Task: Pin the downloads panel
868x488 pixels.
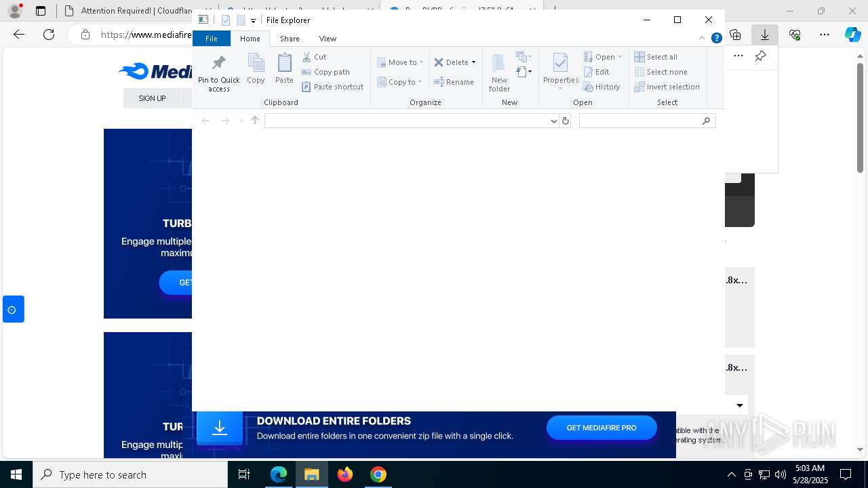Action: pyautogui.click(x=761, y=56)
